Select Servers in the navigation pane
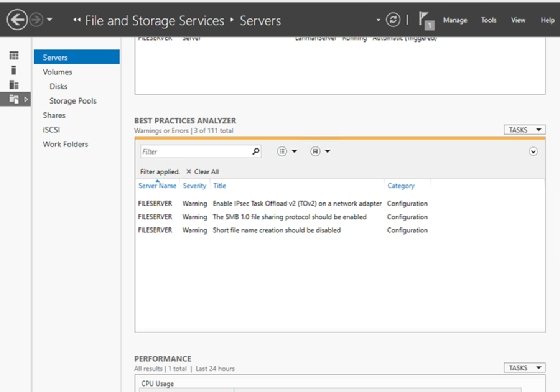 [77, 57]
